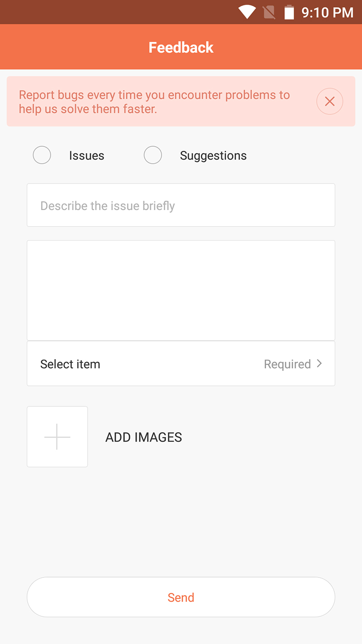The width and height of the screenshot is (362, 644).
Task: Tap the Feedback header title
Action: (x=181, y=48)
